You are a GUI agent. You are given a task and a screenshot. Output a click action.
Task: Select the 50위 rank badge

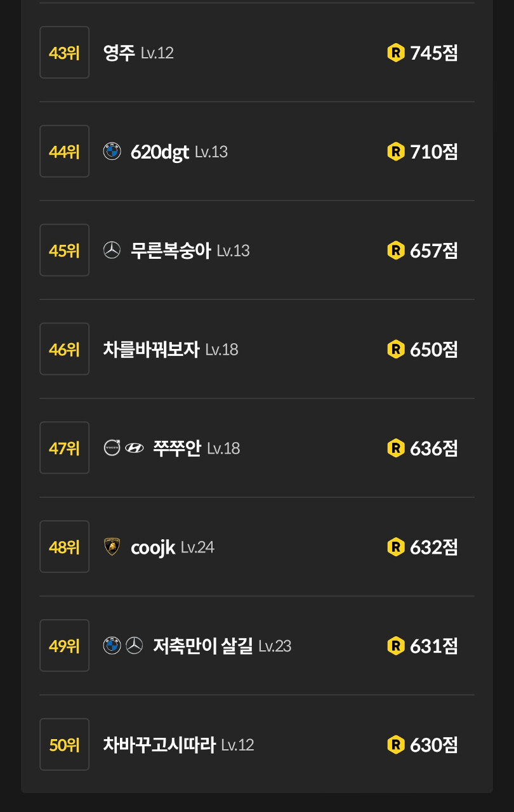click(x=64, y=745)
